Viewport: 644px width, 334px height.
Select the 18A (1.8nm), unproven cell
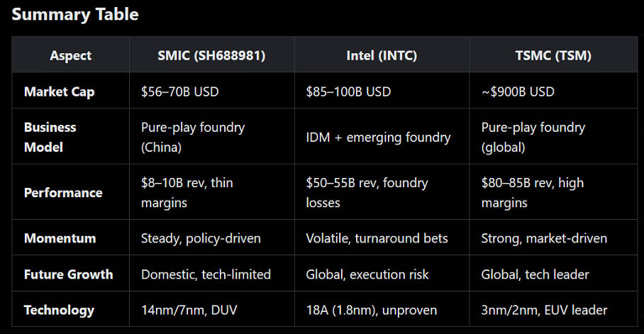click(372, 310)
